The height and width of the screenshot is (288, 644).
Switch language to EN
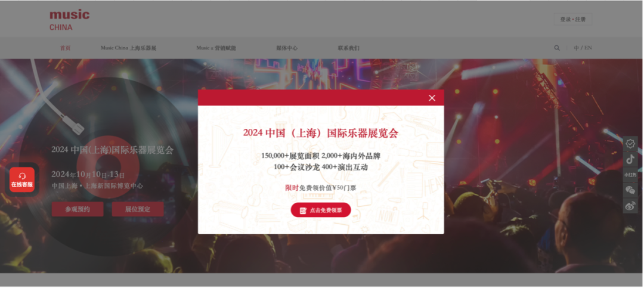point(588,48)
